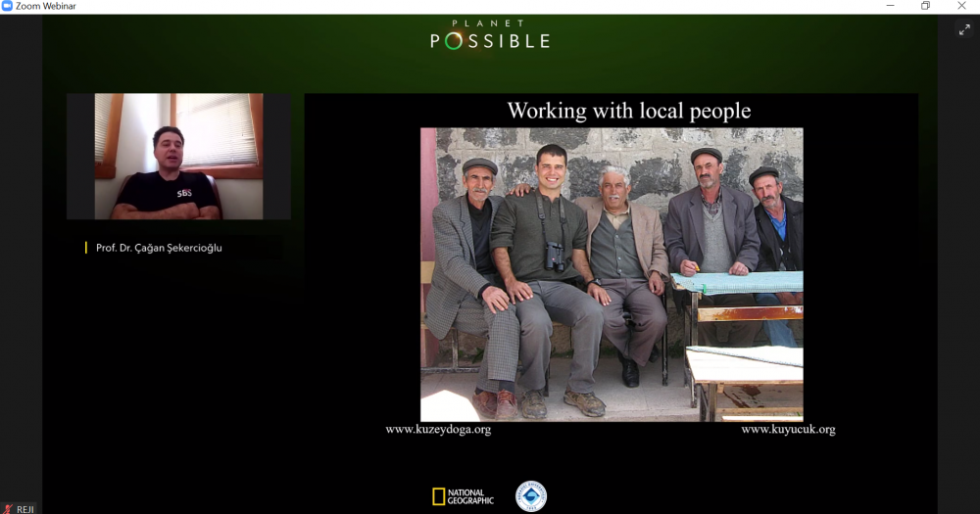Restore down the Zoom Webinar window
Screen dimensions: 980x514
pos(925,6)
